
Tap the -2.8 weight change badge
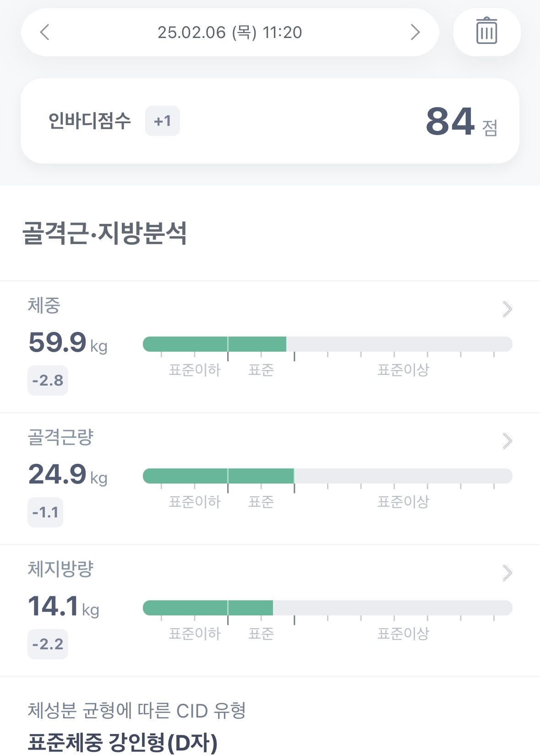pyautogui.click(x=48, y=381)
